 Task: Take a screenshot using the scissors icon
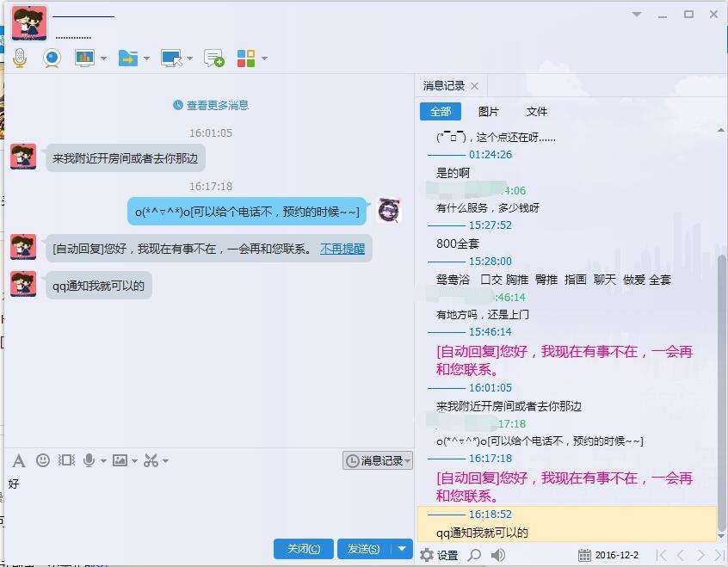point(150,459)
